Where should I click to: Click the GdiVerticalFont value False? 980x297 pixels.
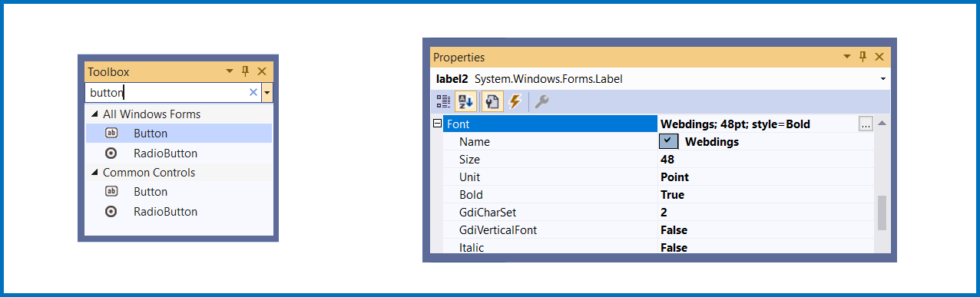pos(674,230)
